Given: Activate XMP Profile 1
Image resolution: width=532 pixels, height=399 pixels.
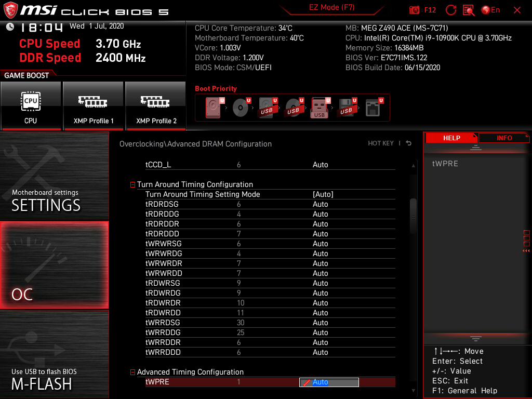Looking at the screenshot, I should pyautogui.click(x=93, y=105).
